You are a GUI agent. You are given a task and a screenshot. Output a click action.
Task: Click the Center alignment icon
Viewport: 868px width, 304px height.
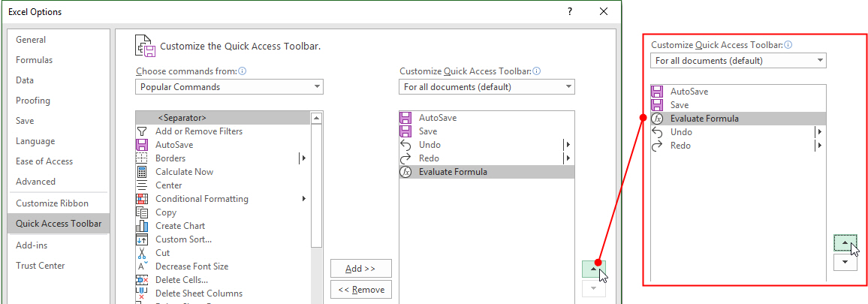click(142, 185)
